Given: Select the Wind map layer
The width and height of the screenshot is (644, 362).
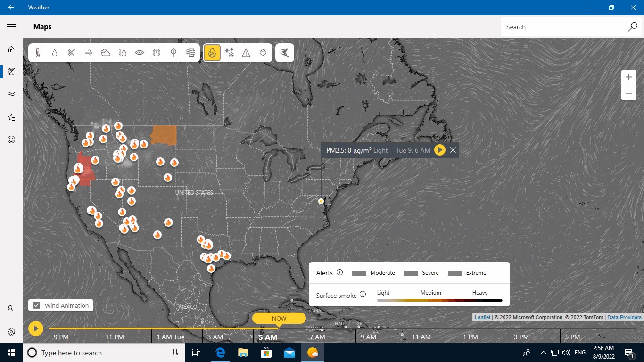Looking at the screenshot, I should (x=88, y=52).
